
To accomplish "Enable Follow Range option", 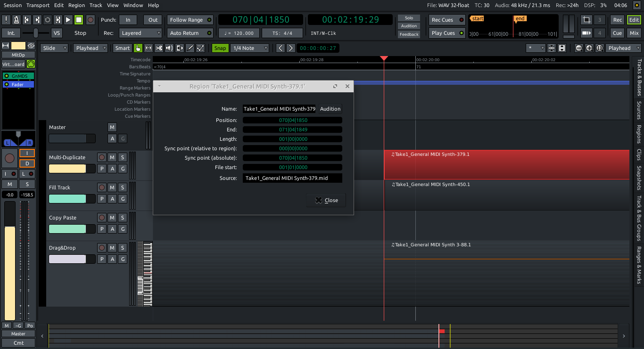I will [x=190, y=20].
